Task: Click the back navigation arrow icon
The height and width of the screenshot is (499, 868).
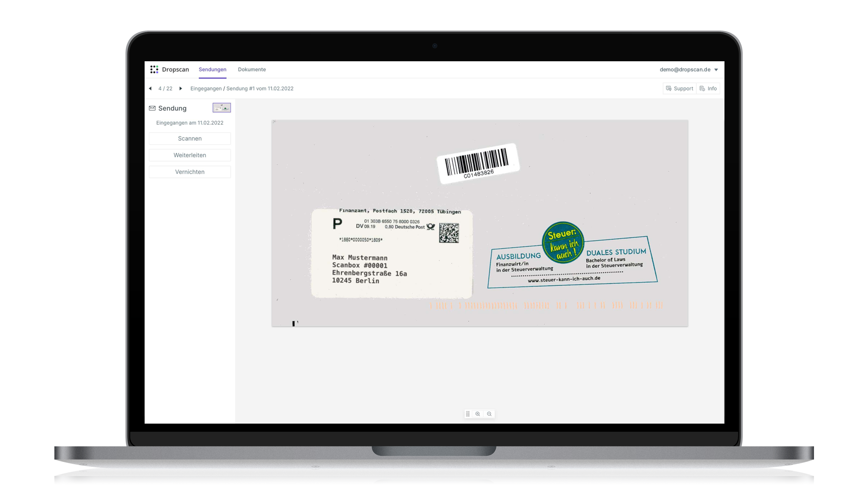Action: (x=150, y=88)
